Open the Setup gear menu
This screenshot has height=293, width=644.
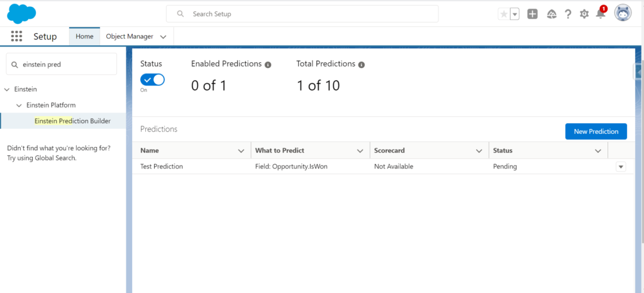tap(584, 14)
